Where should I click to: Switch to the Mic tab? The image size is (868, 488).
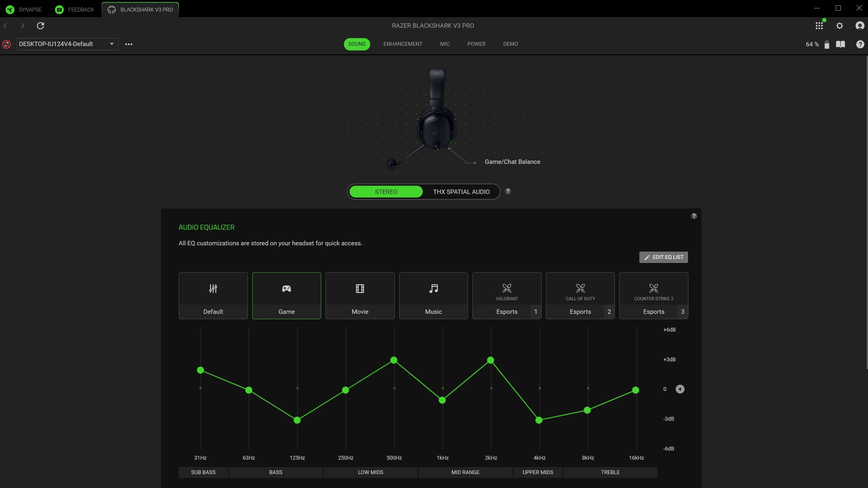click(x=445, y=44)
